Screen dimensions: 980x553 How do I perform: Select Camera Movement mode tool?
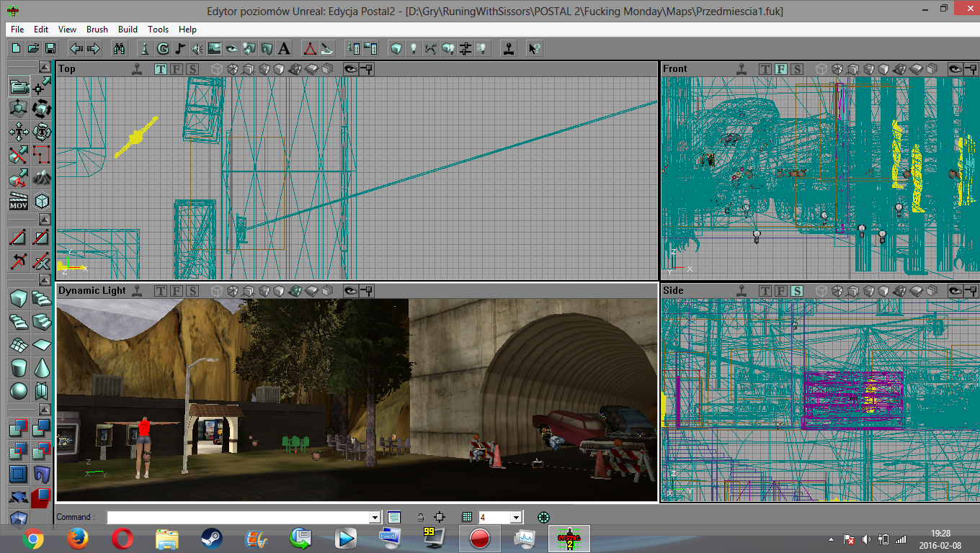(x=19, y=87)
